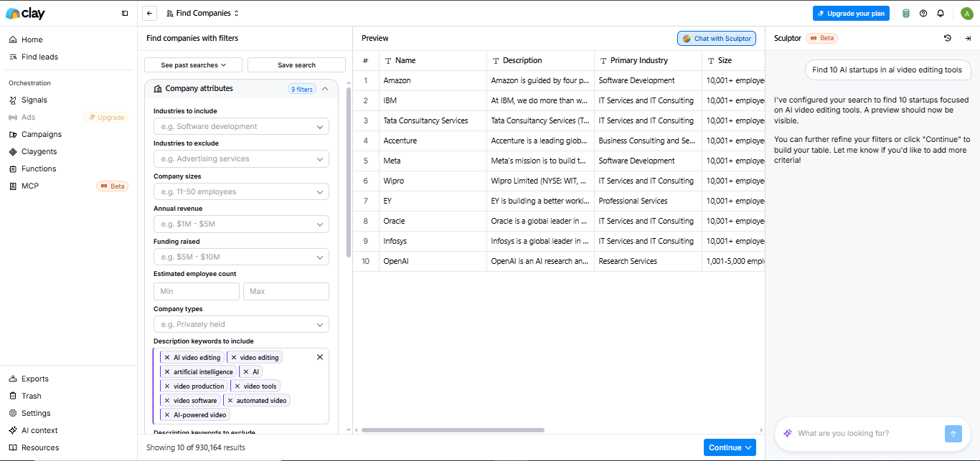Viewport: 980px width, 461px height.
Task: Open help question mark icon
Action: coord(923,13)
